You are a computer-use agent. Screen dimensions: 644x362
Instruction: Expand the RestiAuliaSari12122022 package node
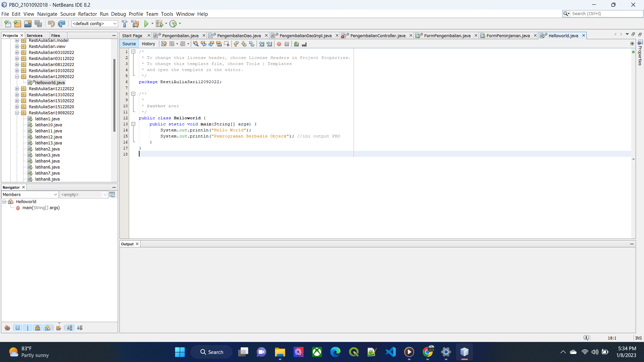pos(17,89)
